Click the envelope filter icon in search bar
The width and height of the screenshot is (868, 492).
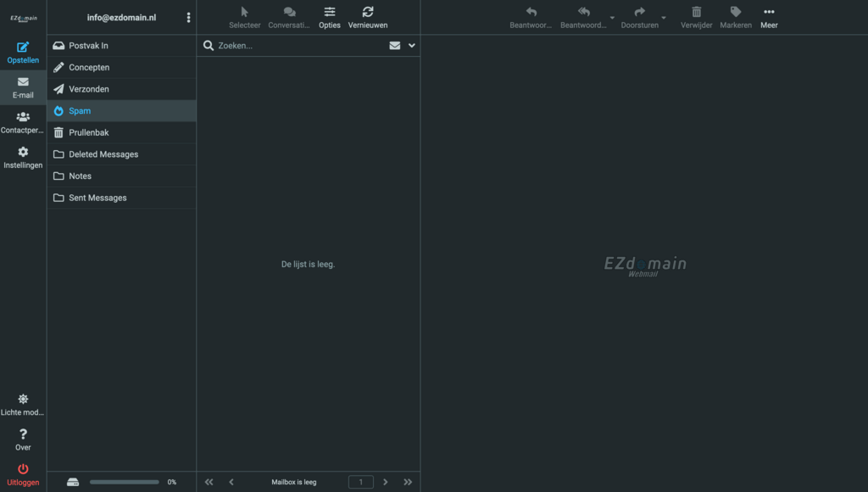point(395,46)
